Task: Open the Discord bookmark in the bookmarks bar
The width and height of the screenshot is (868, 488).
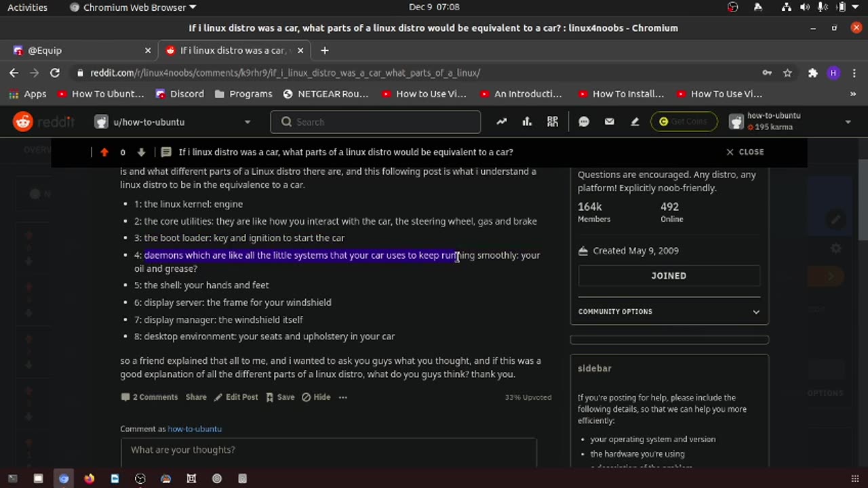Action: (x=181, y=94)
